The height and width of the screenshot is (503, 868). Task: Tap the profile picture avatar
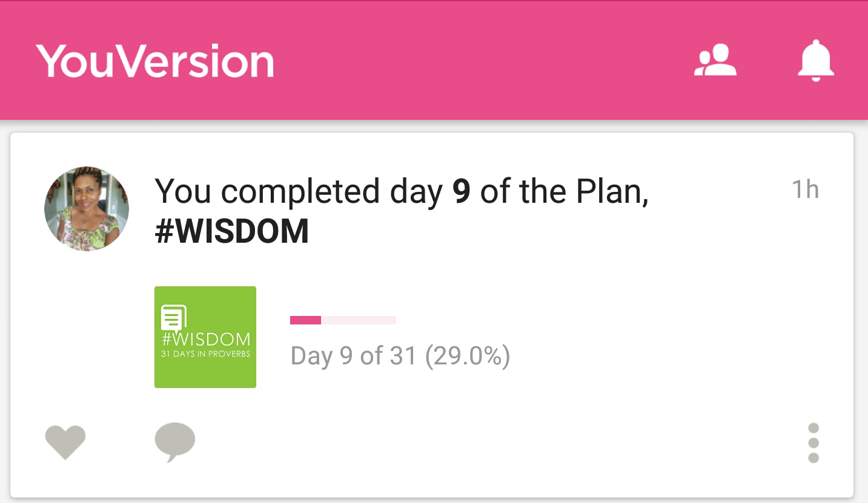point(87,209)
